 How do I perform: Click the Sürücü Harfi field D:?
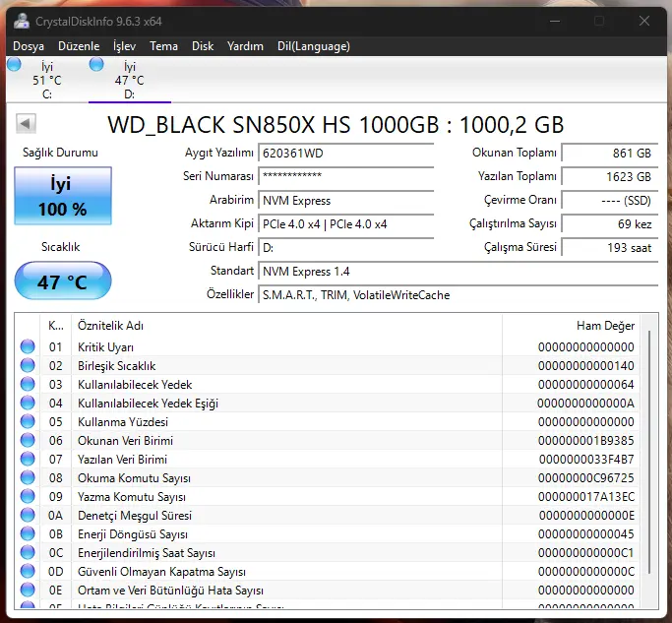pyautogui.click(x=346, y=247)
